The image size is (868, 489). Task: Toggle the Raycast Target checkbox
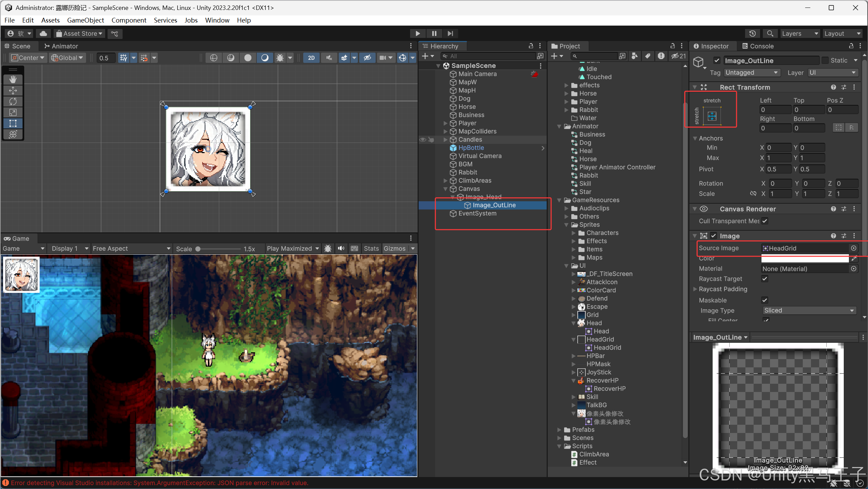(x=765, y=279)
